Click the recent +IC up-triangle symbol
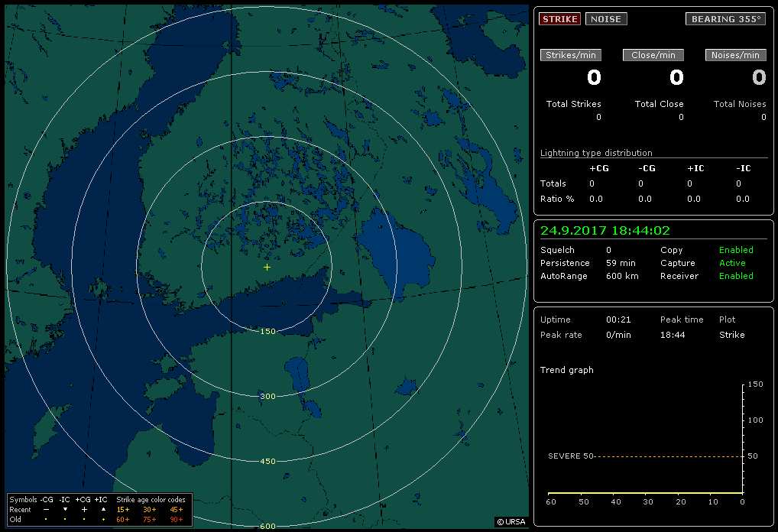The width and height of the screenshot is (778, 532). click(x=103, y=509)
